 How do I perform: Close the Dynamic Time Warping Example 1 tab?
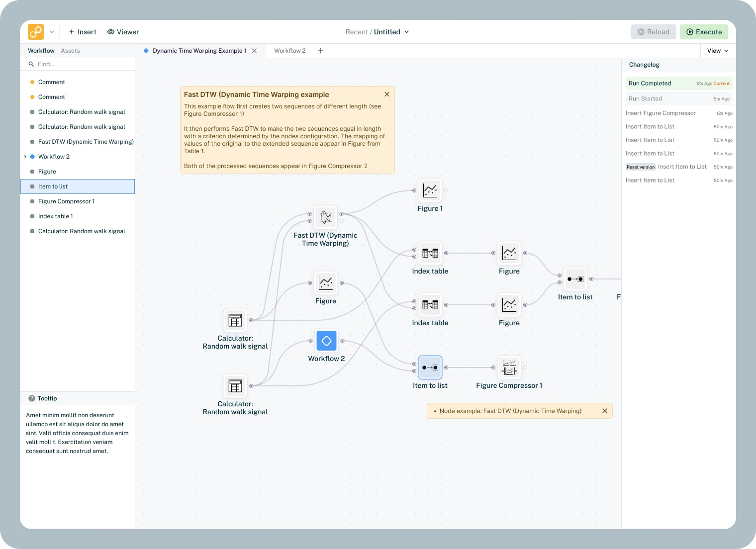pos(255,51)
